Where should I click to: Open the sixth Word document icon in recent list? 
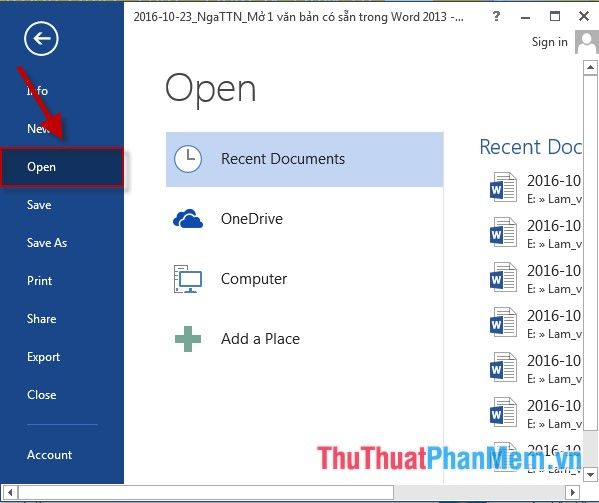coord(503,412)
